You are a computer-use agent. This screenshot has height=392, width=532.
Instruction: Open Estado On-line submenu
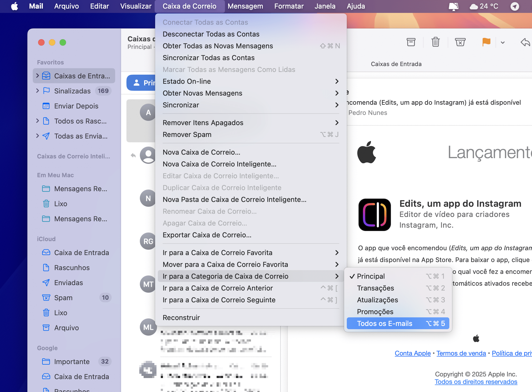point(251,81)
